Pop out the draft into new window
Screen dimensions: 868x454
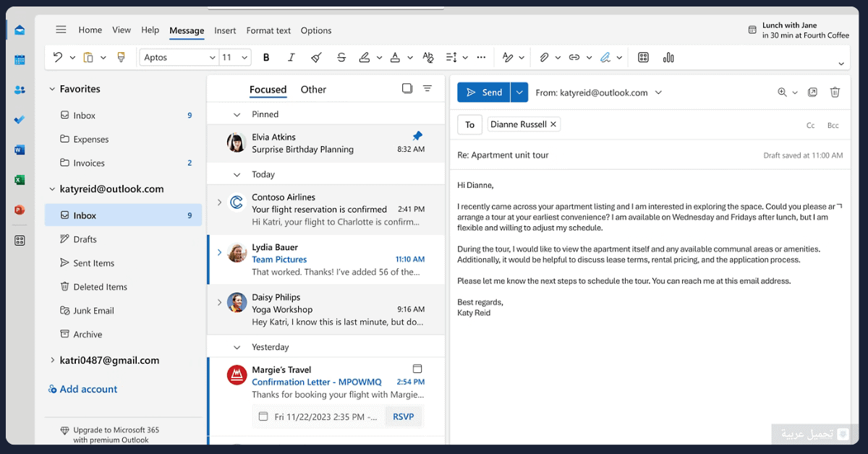pyautogui.click(x=812, y=93)
